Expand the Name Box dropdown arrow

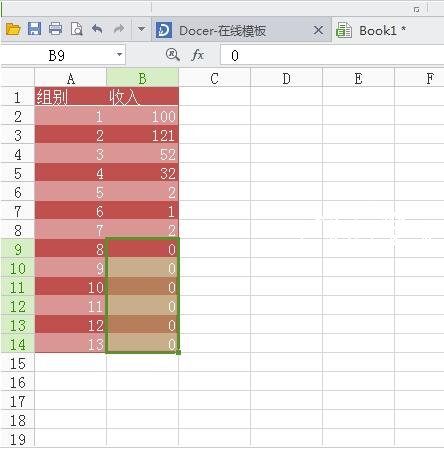tap(119, 55)
